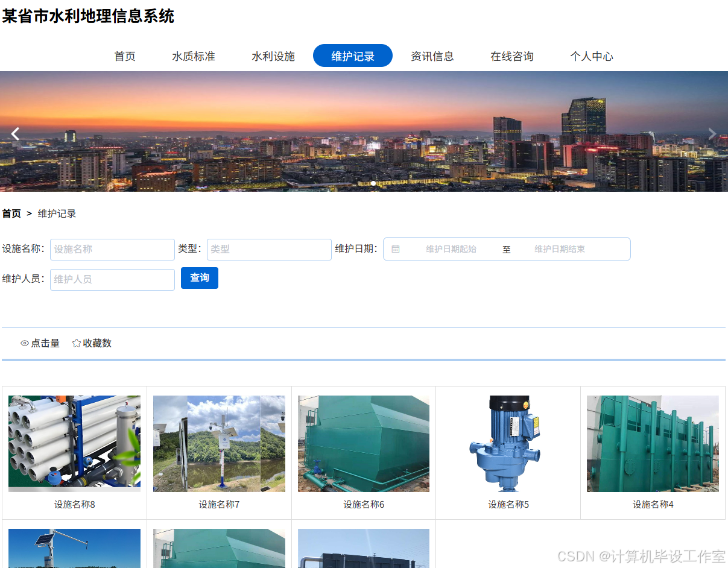Set the 维护日期起始 start date
Screen dimensions: 728x568
[x=451, y=249]
